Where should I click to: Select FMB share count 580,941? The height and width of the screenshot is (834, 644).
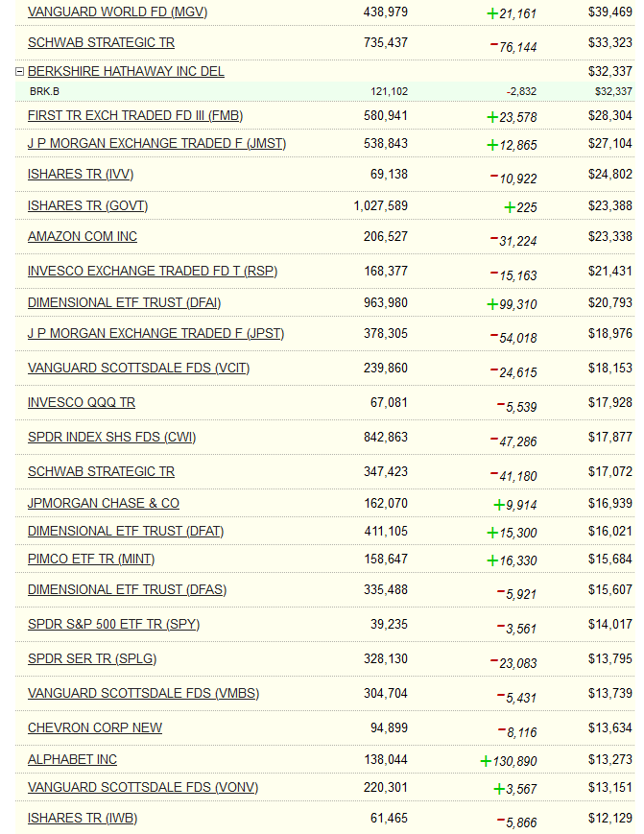386,115
